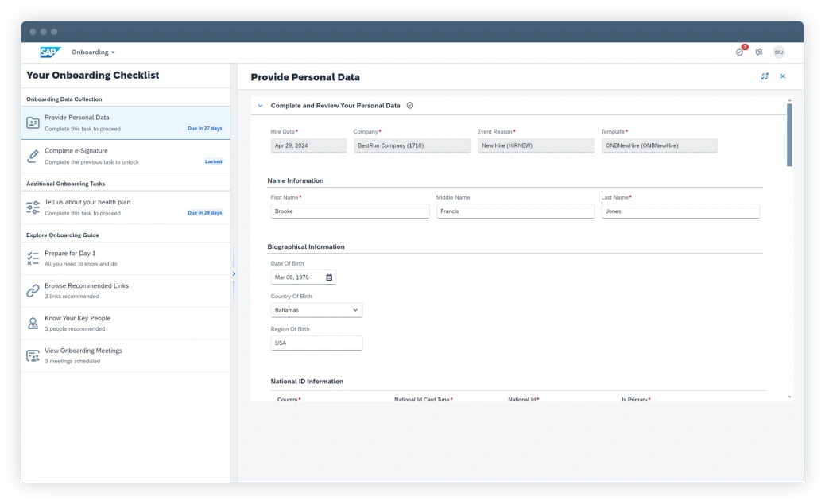Open Know Your Key People
The width and height of the screenshot is (825, 504).
(126, 323)
